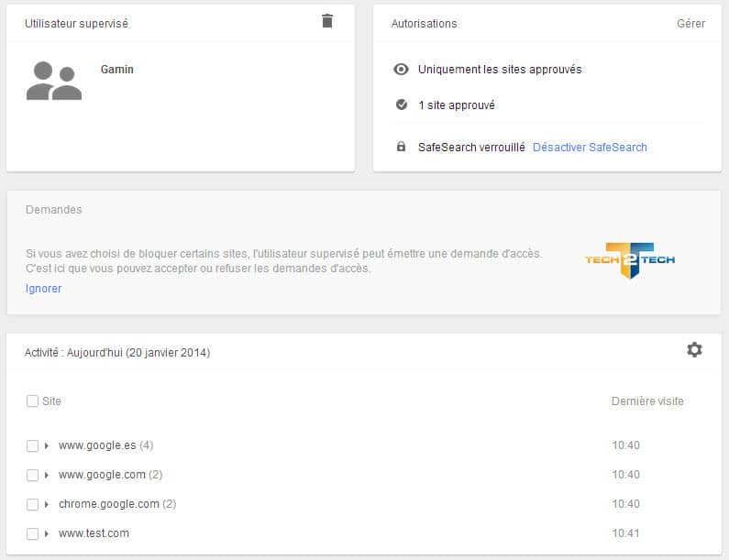
Task: Click 1 site approuvé text
Action: pos(457,105)
